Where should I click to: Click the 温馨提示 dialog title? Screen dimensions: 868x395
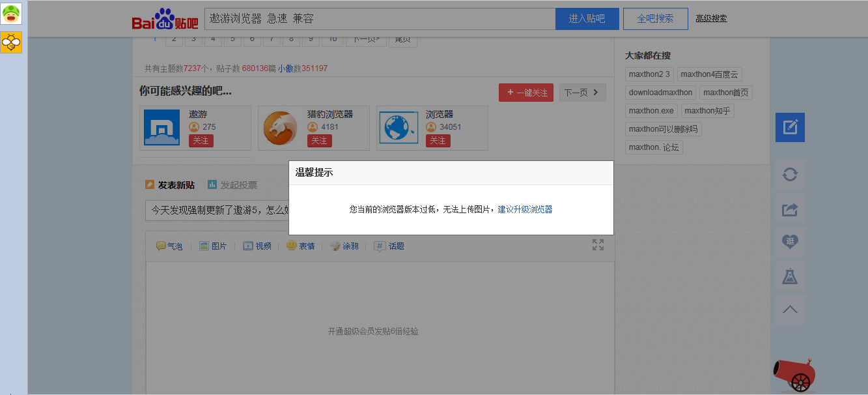(x=314, y=173)
